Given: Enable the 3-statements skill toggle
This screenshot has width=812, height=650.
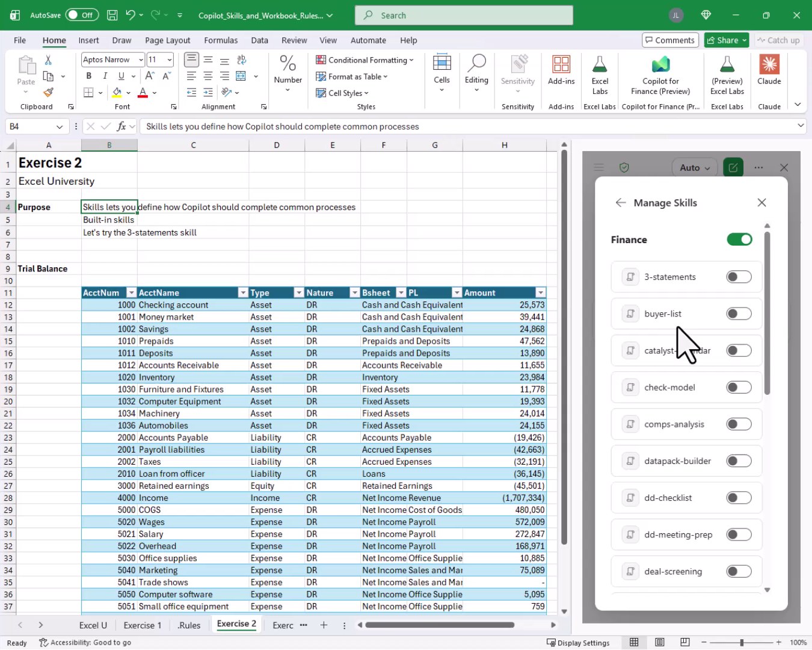Looking at the screenshot, I should tap(739, 277).
